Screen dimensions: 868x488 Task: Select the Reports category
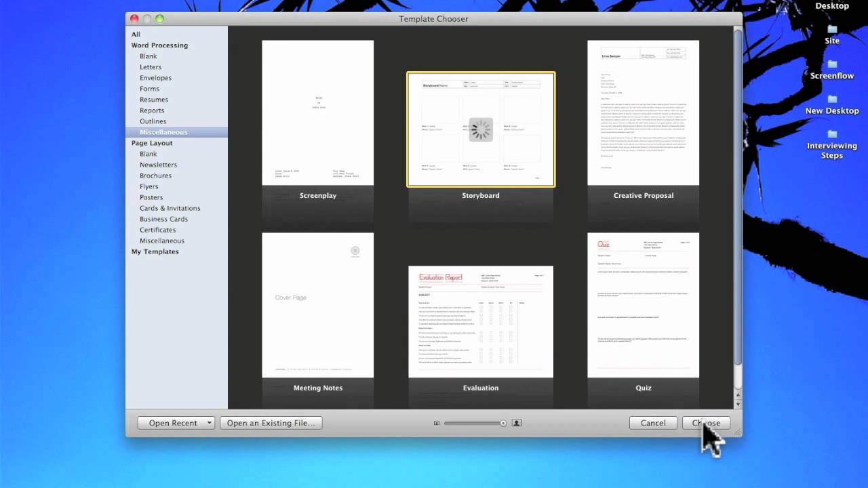pos(152,110)
